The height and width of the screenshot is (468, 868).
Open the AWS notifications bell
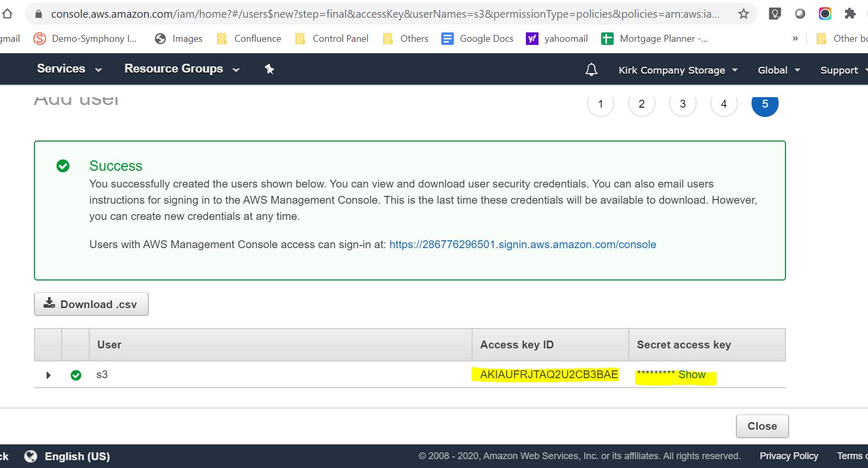591,69
